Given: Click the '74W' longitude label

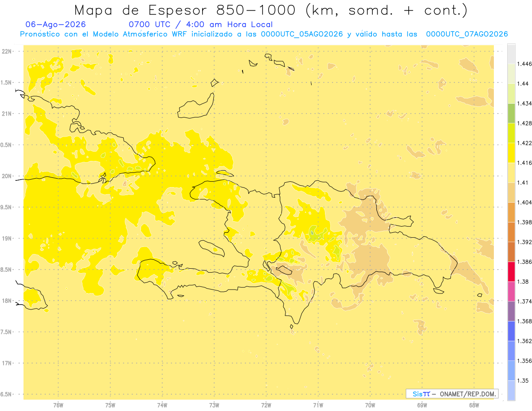Looking at the screenshot, I should (162, 405).
